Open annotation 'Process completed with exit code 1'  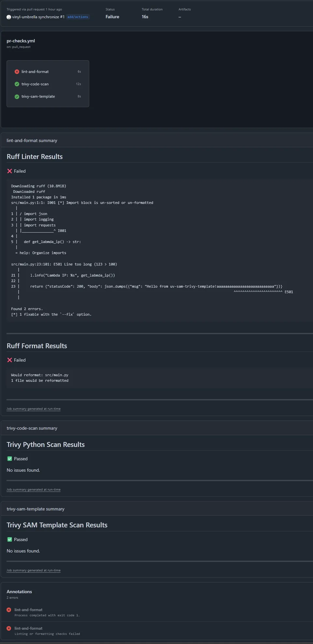pos(47,615)
